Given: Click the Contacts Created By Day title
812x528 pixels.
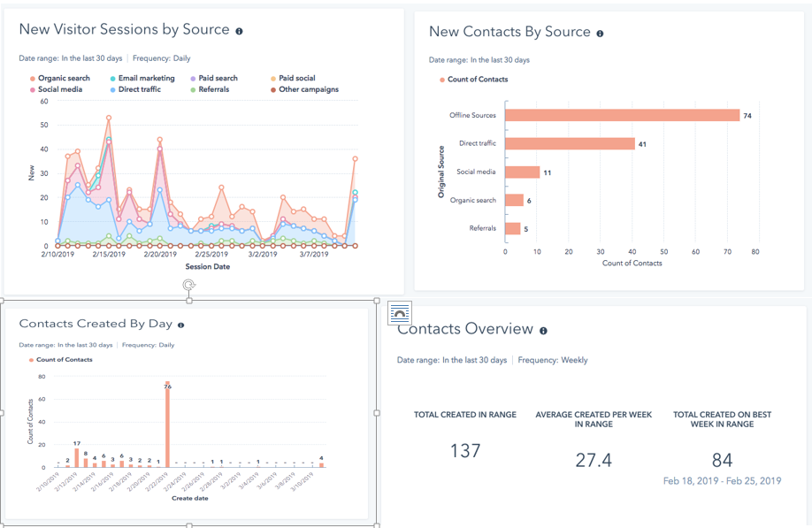Looking at the screenshot, I should 96,325.
